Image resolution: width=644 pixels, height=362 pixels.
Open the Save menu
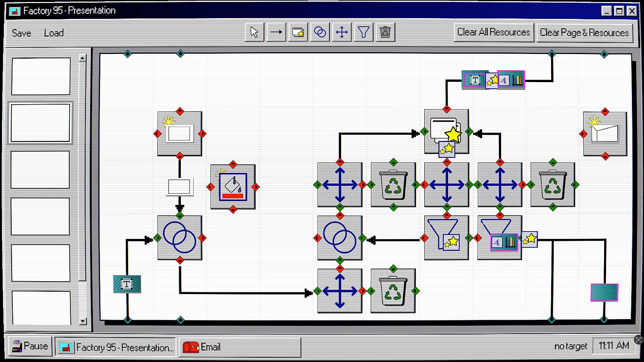point(21,33)
